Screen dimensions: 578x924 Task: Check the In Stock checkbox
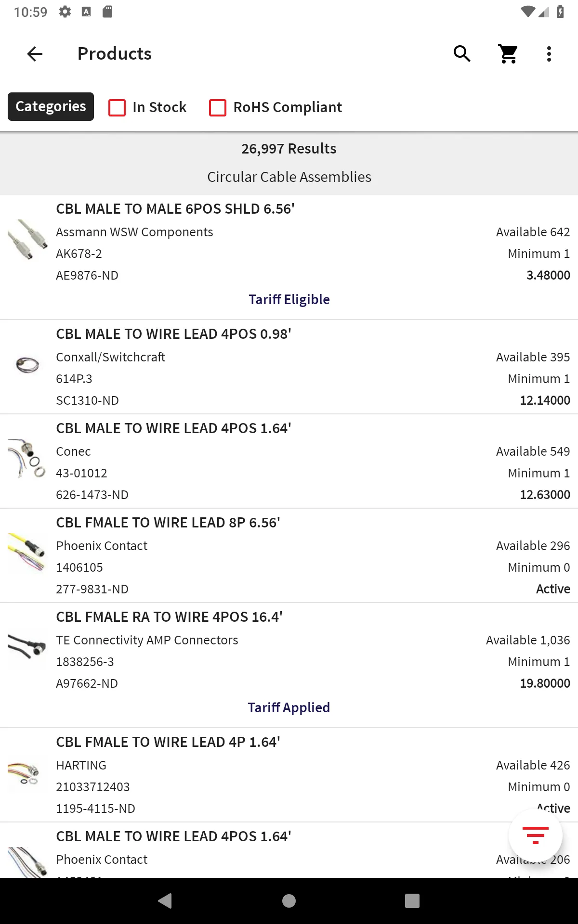(x=117, y=107)
